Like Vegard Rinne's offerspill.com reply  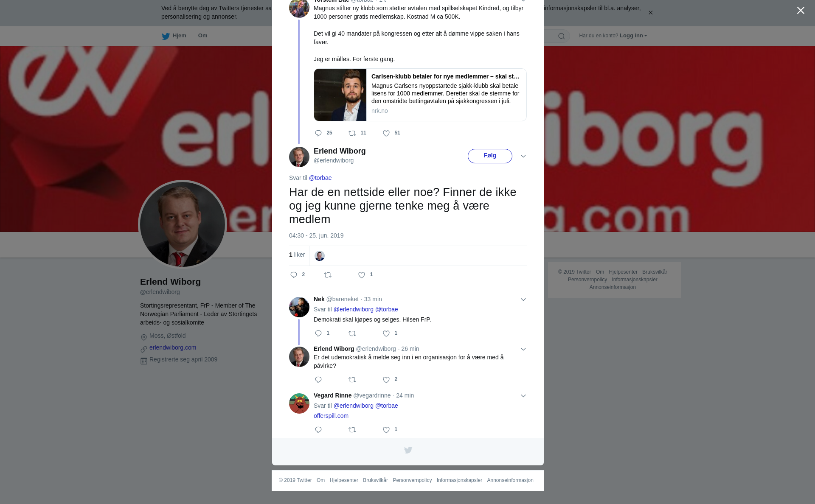(386, 430)
